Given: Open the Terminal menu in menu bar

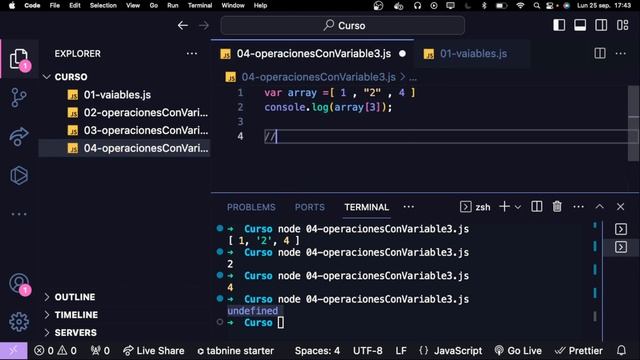Looking at the screenshot, I should [x=200, y=5].
